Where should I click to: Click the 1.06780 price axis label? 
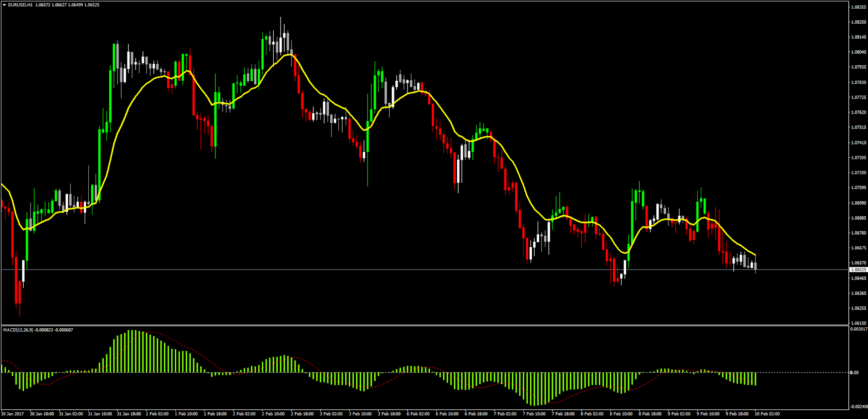point(858,233)
